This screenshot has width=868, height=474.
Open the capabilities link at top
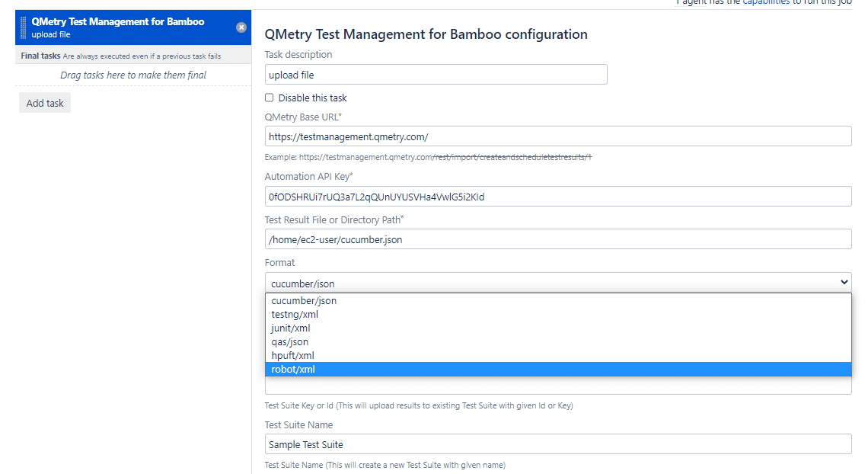click(766, 2)
